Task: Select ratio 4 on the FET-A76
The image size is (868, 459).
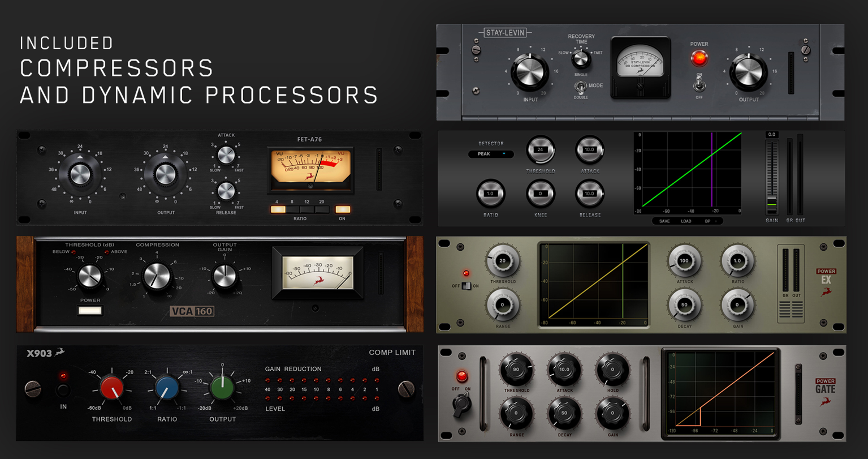Action: [278, 209]
